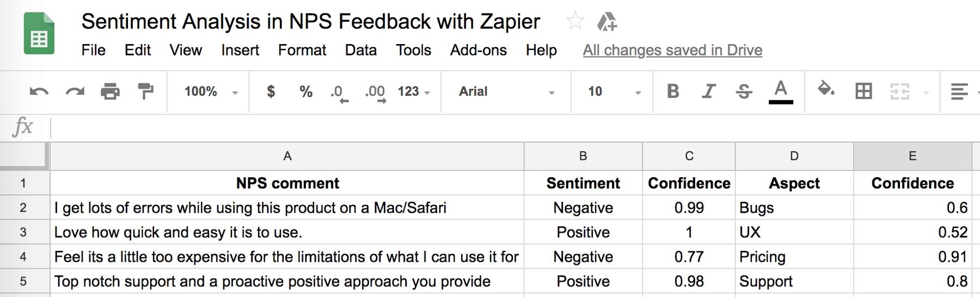Image resolution: width=980 pixels, height=297 pixels.
Task: Click the Add to Drive icon
Action: pos(607,22)
